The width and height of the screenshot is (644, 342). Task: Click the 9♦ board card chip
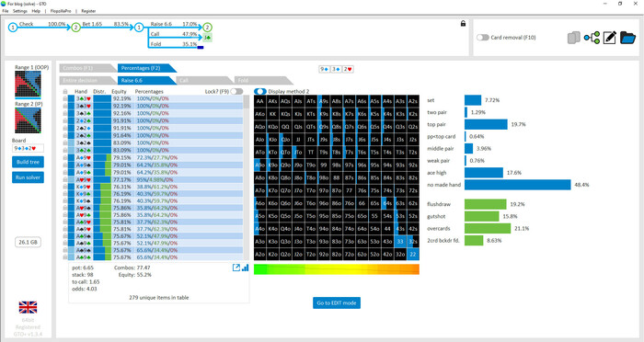coord(325,69)
